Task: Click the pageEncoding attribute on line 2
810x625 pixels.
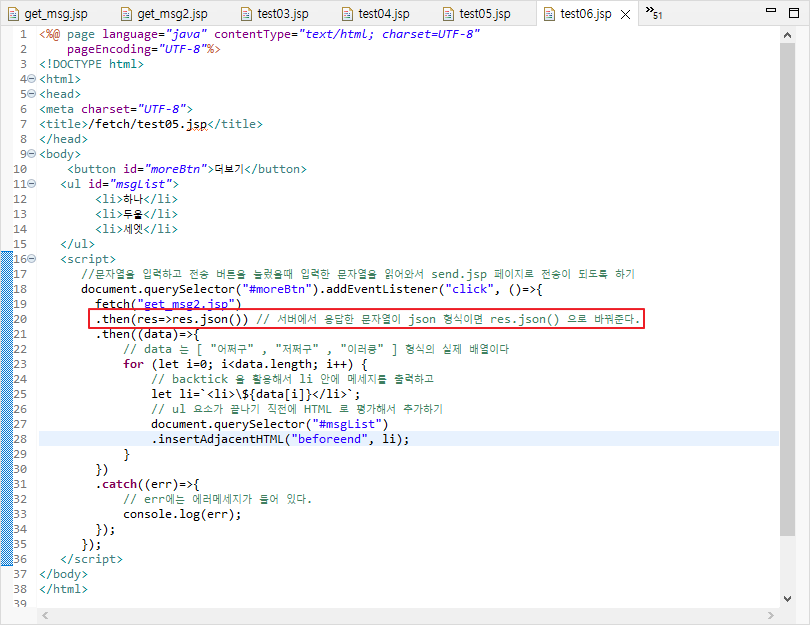Action: (x=109, y=49)
